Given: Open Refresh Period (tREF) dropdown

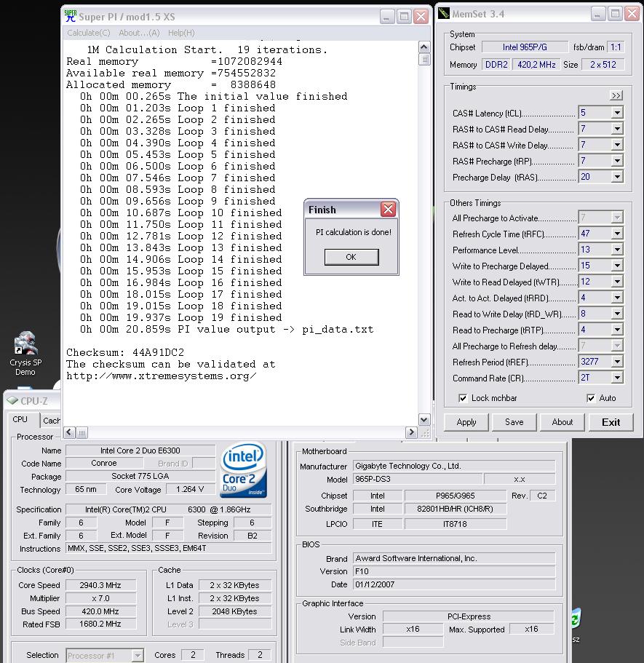Looking at the screenshot, I should pos(617,362).
